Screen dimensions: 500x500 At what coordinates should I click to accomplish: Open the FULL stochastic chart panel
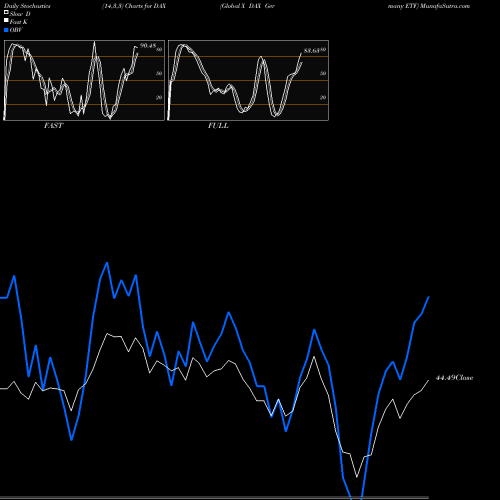tap(248, 80)
